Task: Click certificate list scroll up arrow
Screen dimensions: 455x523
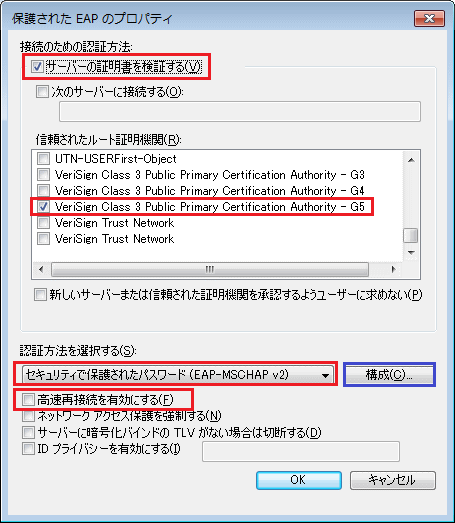Action: coord(411,160)
